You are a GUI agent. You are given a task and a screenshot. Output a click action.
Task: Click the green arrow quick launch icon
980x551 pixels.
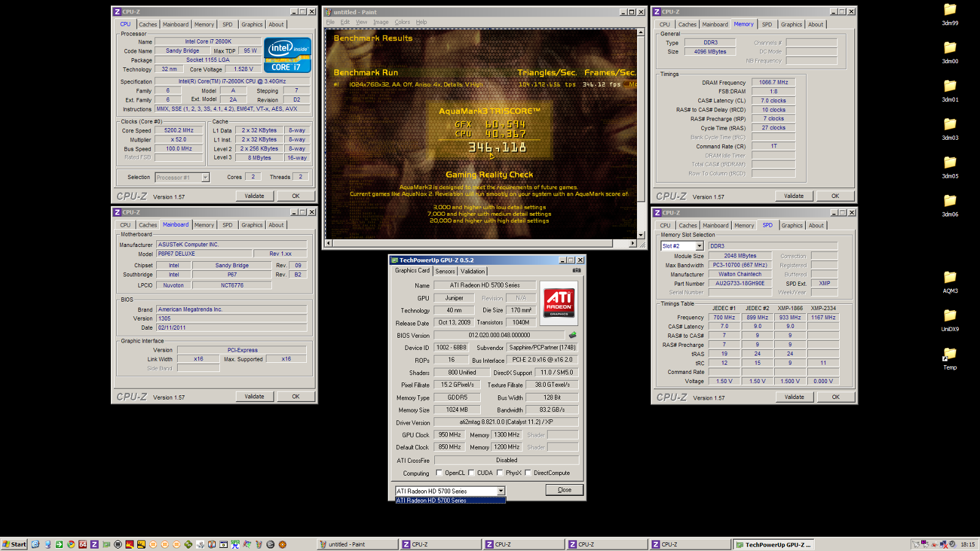click(x=59, y=544)
